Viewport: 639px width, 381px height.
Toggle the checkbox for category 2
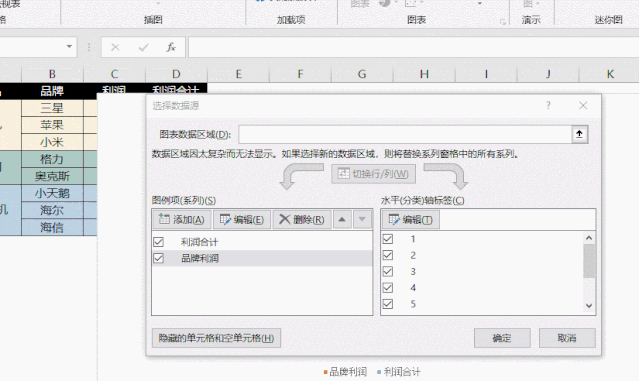(x=388, y=255)
